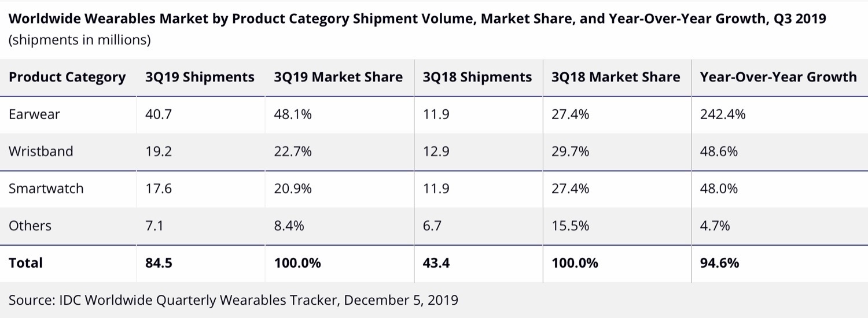The height and width of the screenshot is (318, 868).
Task: Select Earwear's 40.7 shipments cell
Action: click(x=158, y=114)
